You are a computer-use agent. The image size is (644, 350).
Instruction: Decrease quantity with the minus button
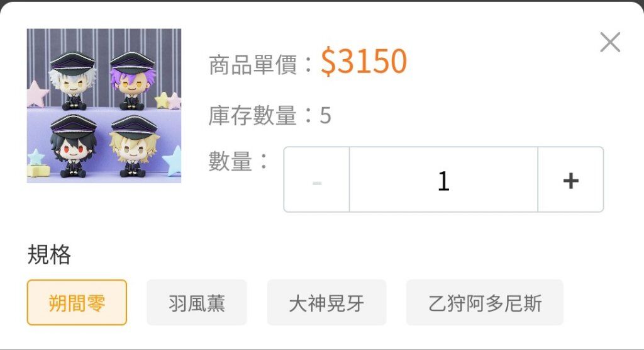pyautogui.click(x=317, y=180)
